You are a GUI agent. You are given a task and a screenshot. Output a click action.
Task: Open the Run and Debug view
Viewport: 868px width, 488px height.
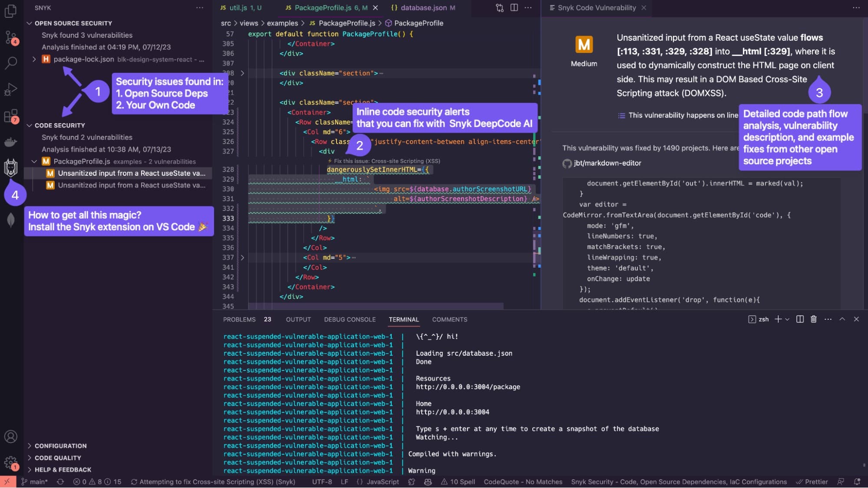(x=11, y=89)
